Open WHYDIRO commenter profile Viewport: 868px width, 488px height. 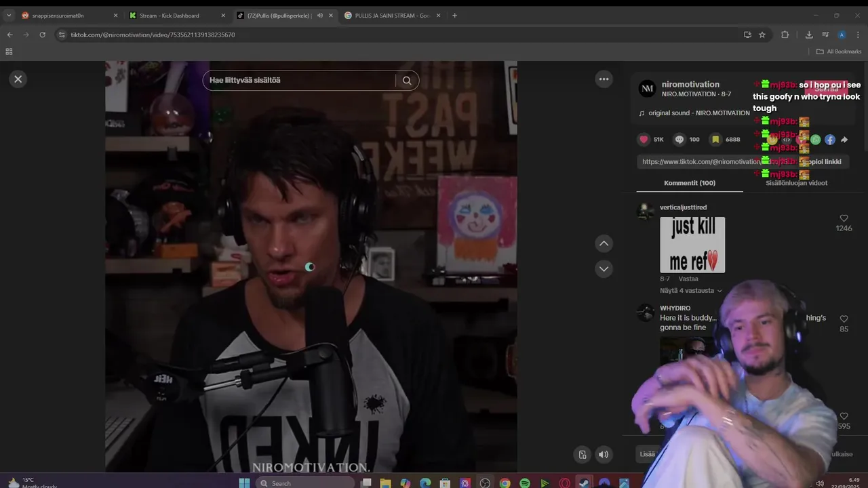click(x=675, y=308)
